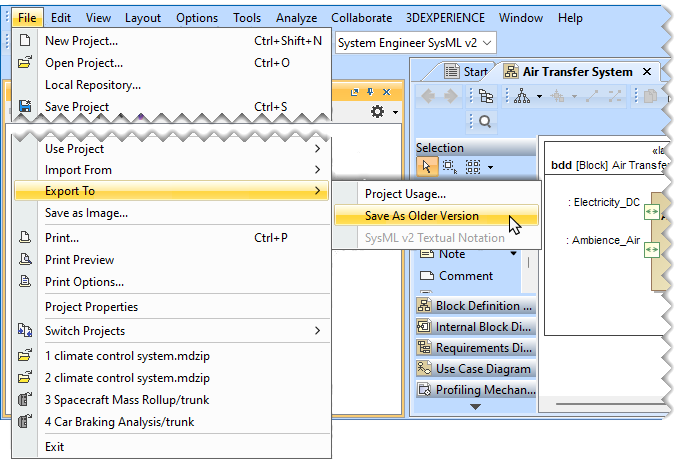Open dropdown arrow next to hierarchy layout icon
This screenshot has height=464, width=681.
[539, 96]
